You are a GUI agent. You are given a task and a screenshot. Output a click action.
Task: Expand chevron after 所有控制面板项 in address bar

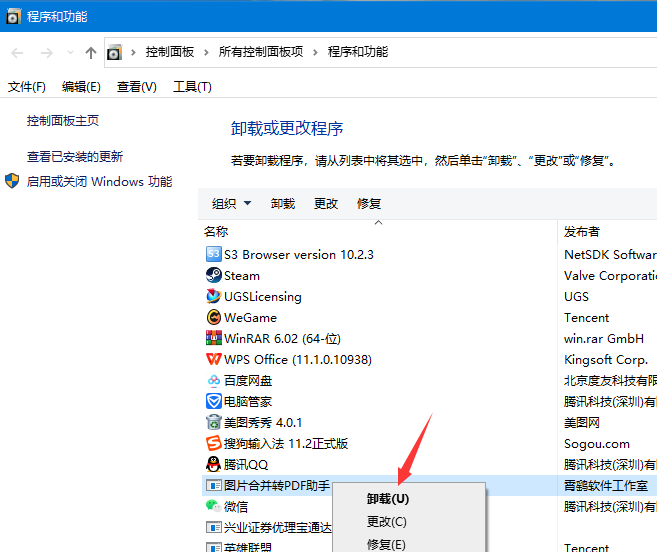(315, 52)
